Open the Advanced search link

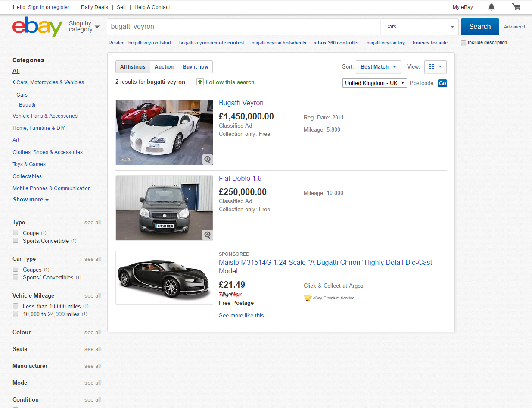514,27
